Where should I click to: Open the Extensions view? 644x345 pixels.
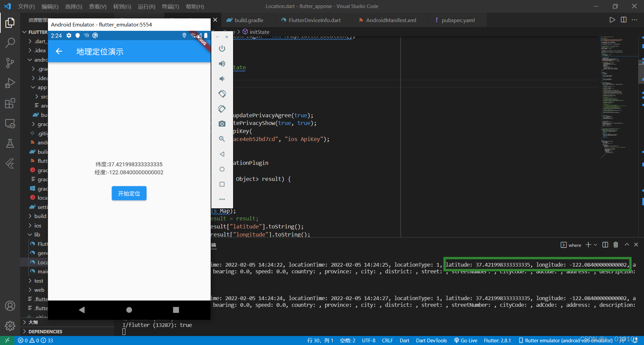10,103
